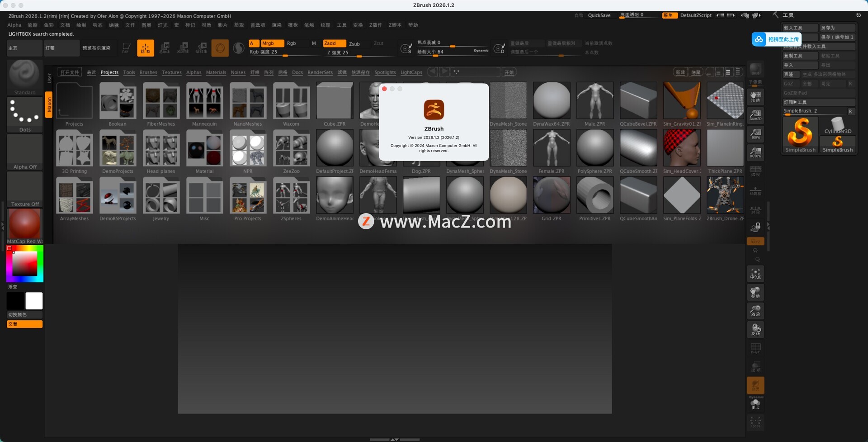
Task: Click the DefaultZScript button
Action: coord(695,15)
